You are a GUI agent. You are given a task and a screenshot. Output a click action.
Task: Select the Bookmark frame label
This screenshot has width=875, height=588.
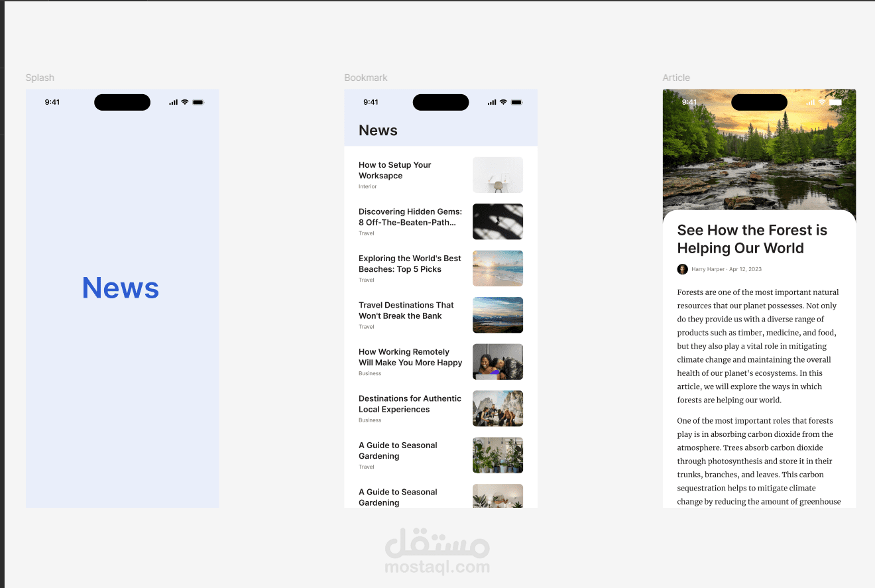[366, 78]
